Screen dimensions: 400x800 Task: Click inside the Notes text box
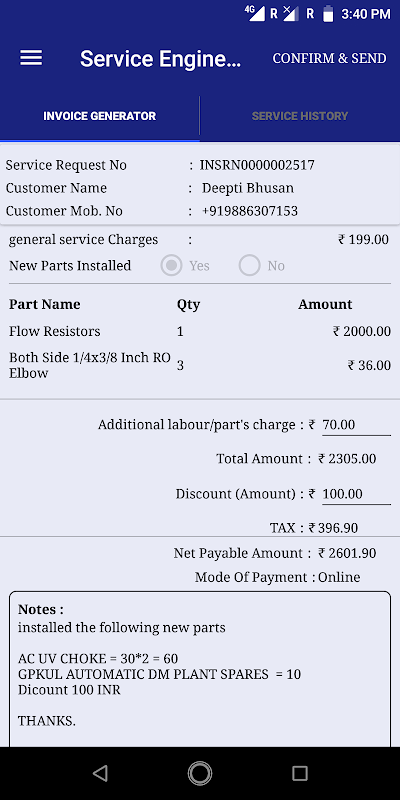tap(200, 669)
